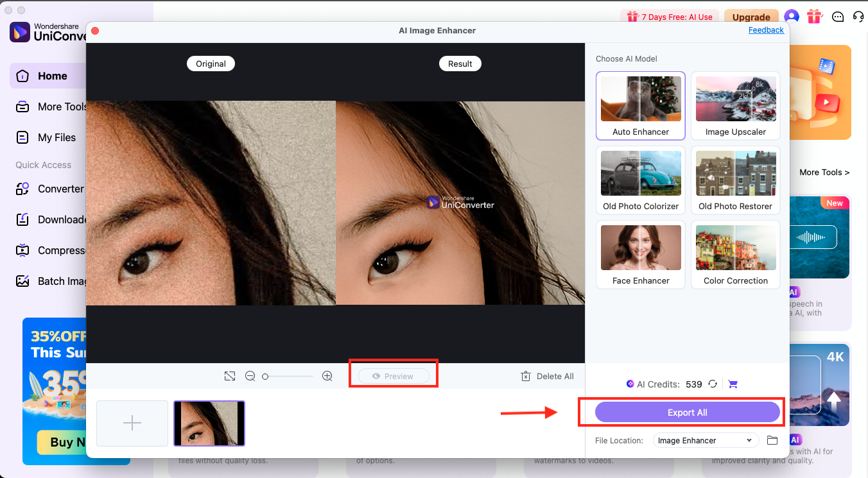Click the Preview button
Image resolution: width=868 pixels, height=478 pixels.
(394, 376)
